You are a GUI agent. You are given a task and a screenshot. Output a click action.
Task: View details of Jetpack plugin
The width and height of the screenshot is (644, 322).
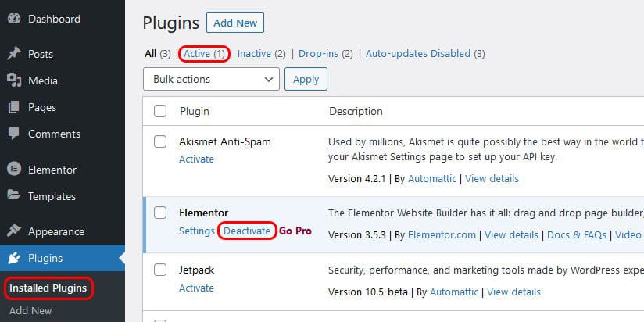coord(513,292)
